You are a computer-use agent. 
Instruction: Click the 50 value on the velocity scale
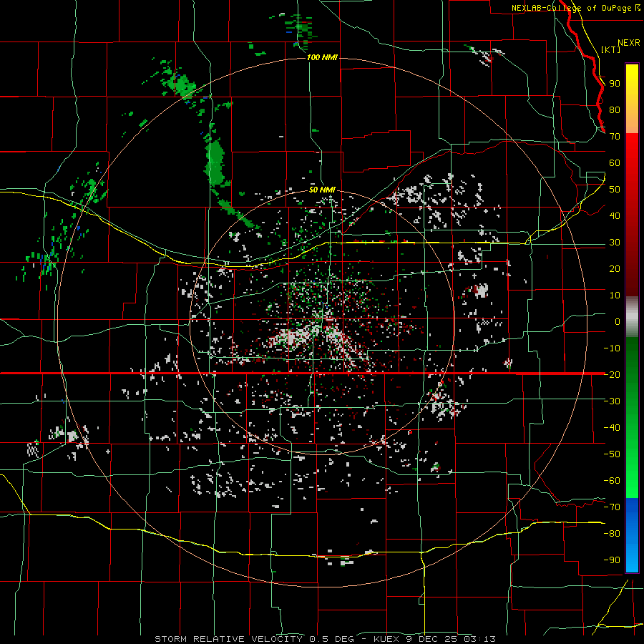point(615,190)
